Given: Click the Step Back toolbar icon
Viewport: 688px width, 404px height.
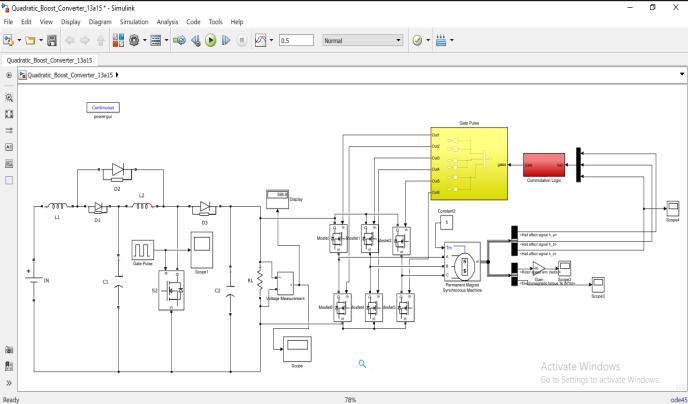Looking at the screenshot, I should [x=196, y=41].
